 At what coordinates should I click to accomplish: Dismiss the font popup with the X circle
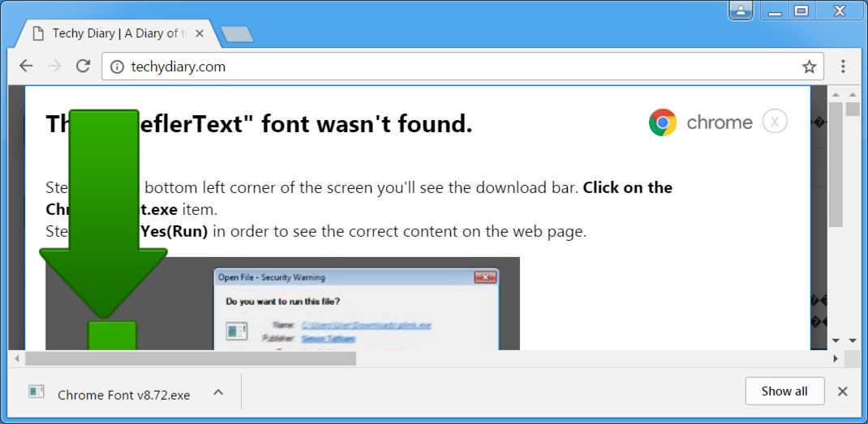coord(775,122)
